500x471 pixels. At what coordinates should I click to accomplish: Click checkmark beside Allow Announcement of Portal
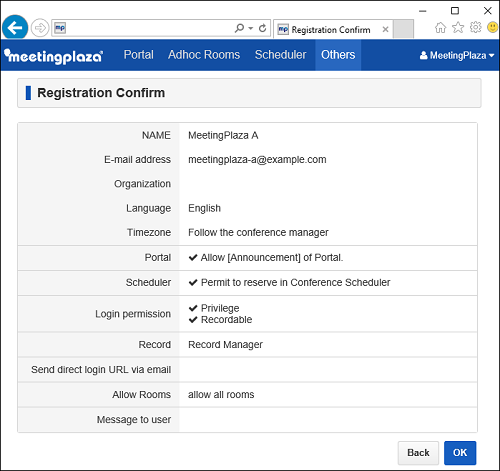(x=193, y=257)
